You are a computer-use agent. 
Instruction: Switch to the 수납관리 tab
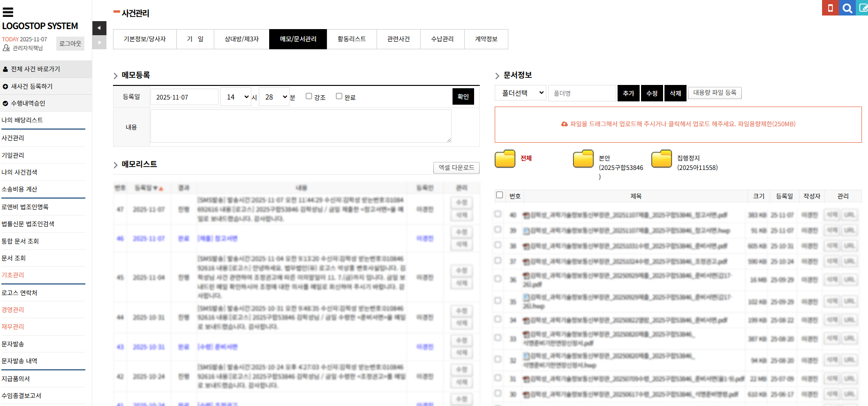(x=442, y=39)
